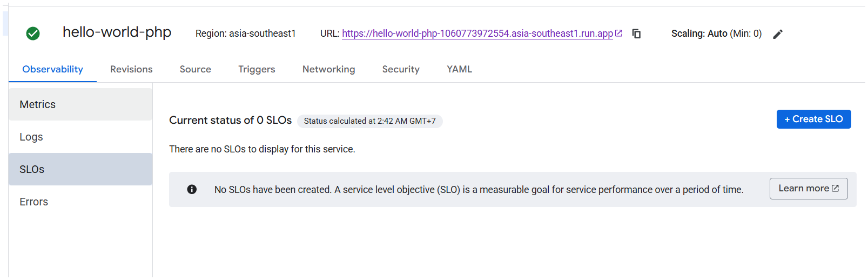Switch to the Revisions tab

point(131,69)
